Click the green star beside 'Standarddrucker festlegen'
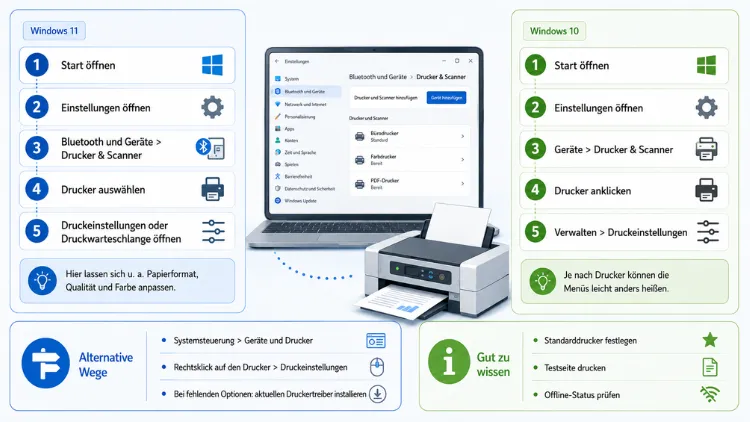750x422 pixels. pos(710,340)
